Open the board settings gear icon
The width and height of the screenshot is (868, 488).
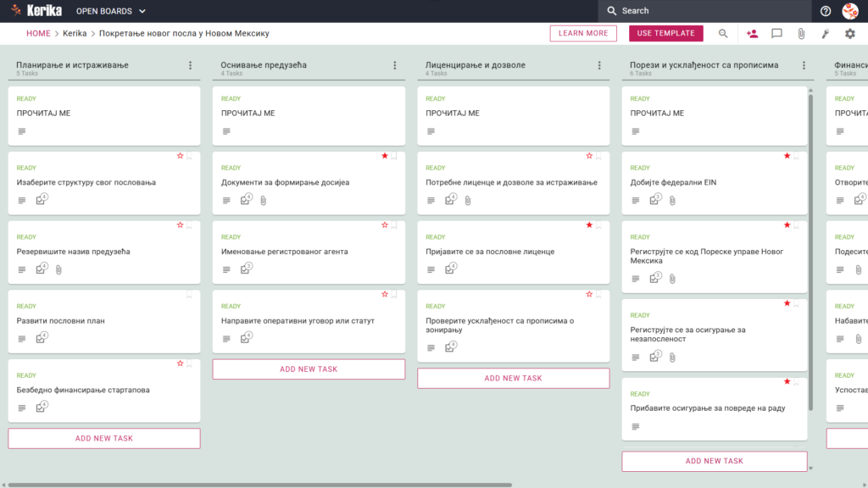pyautogui.click(x=849, y=34)
